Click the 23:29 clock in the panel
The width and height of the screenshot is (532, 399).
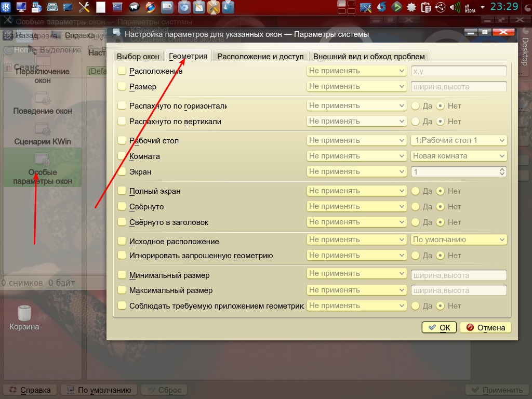(x=504, y=7)
